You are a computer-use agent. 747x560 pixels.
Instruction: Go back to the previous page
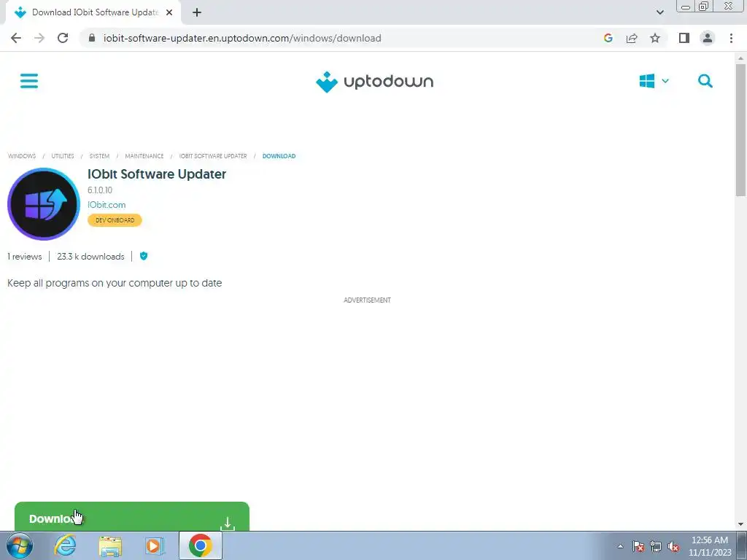click(x=16, y=38)
